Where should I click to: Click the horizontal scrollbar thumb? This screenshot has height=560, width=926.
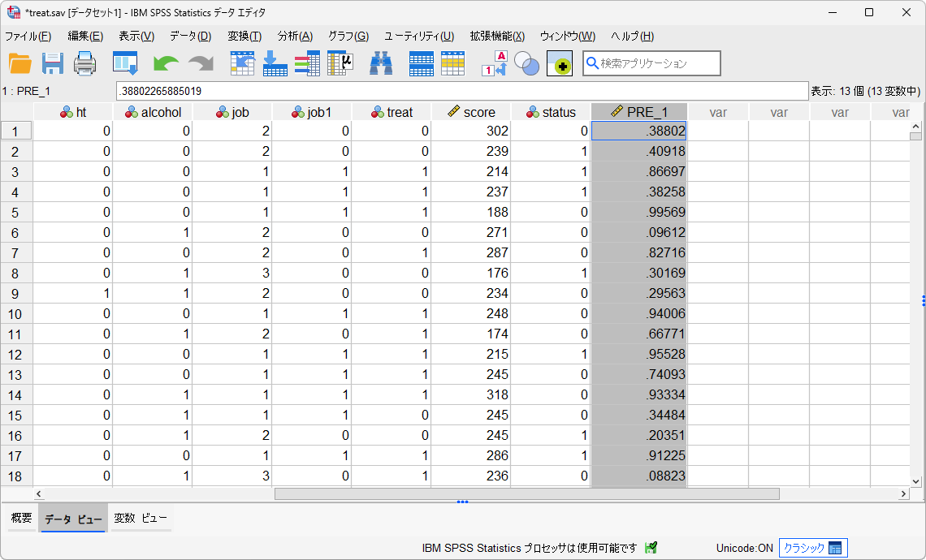click(x=527, y=494)
